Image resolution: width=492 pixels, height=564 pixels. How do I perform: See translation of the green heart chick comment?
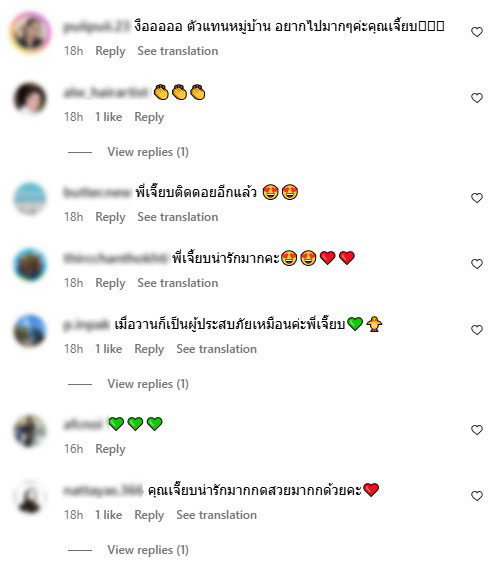(217, 349)
